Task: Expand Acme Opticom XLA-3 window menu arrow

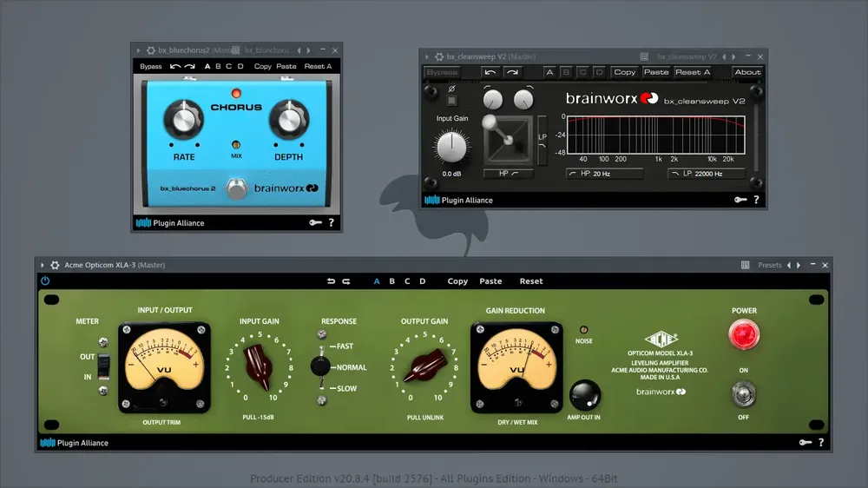Action: coord(42,266)
